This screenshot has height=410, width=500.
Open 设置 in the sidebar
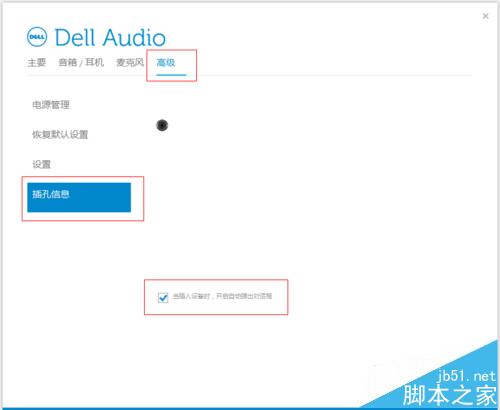pyautogui.click(x=41, y=164)
